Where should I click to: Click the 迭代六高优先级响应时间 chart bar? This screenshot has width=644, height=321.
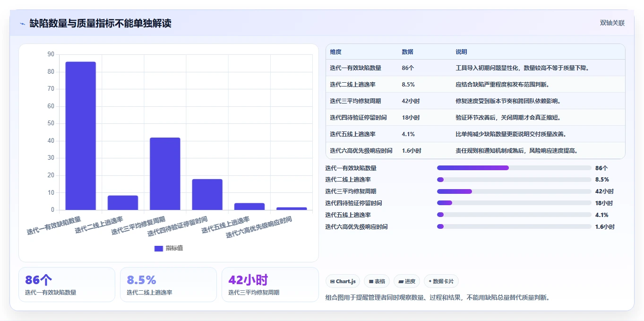pos(292,208)
